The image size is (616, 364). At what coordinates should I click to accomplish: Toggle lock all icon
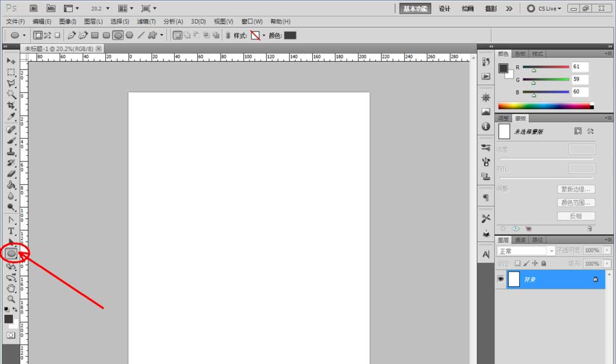pos(544,263)
